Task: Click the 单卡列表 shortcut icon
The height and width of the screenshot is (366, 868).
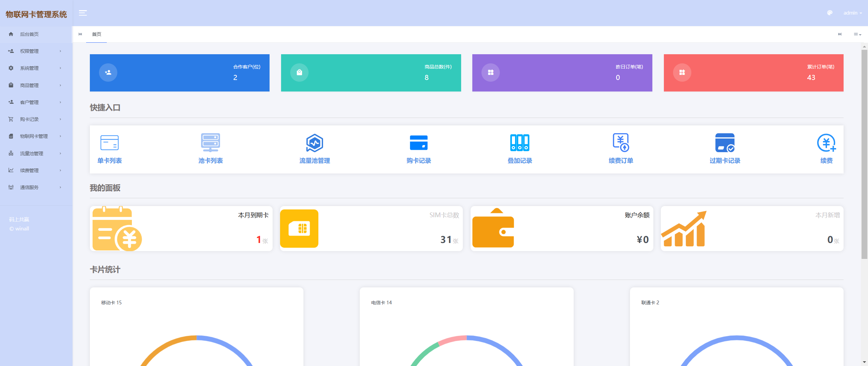Action: 109,143
